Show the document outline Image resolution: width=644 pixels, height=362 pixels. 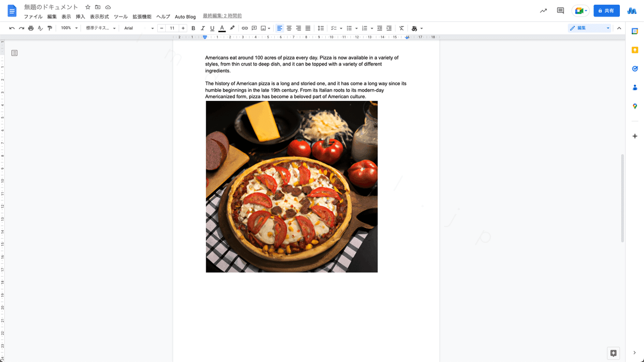click(x=14, y=53)
